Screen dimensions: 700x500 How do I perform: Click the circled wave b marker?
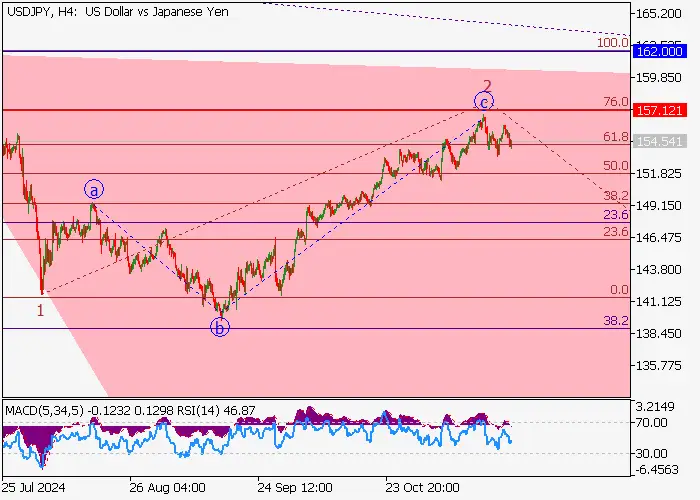click(x=220, y=328)
